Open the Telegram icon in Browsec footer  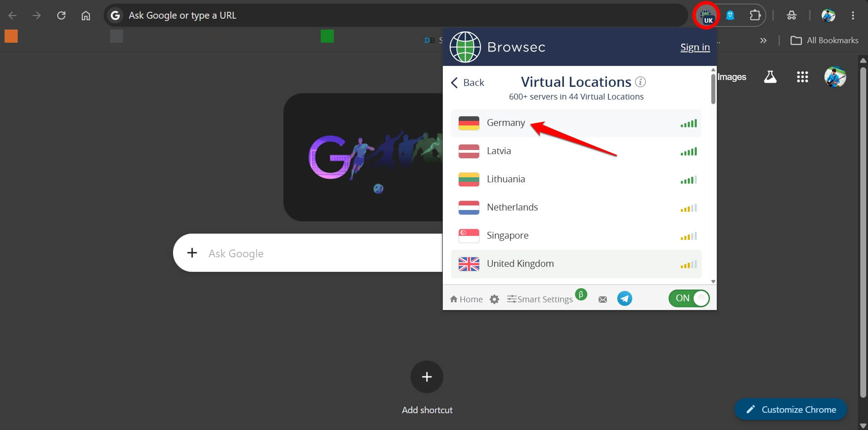click(x=625, y=299)
